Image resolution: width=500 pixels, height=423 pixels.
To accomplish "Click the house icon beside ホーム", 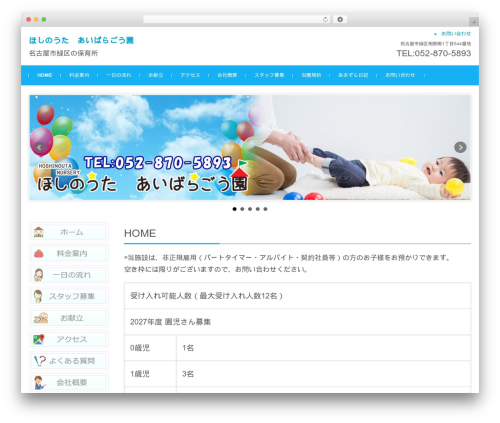I will click(39, 232).
